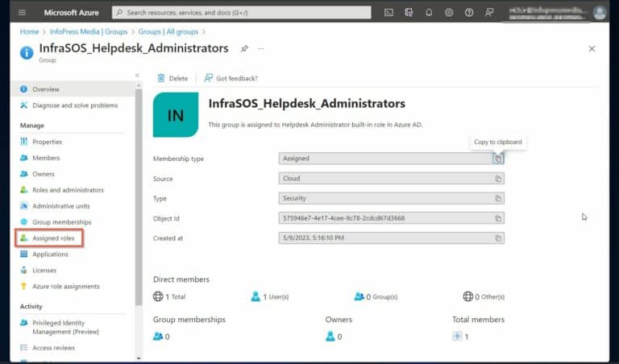619x364 pixels.
Task: Click the 0 Other(s) direct members count
Action: click(x=484, y=296)
